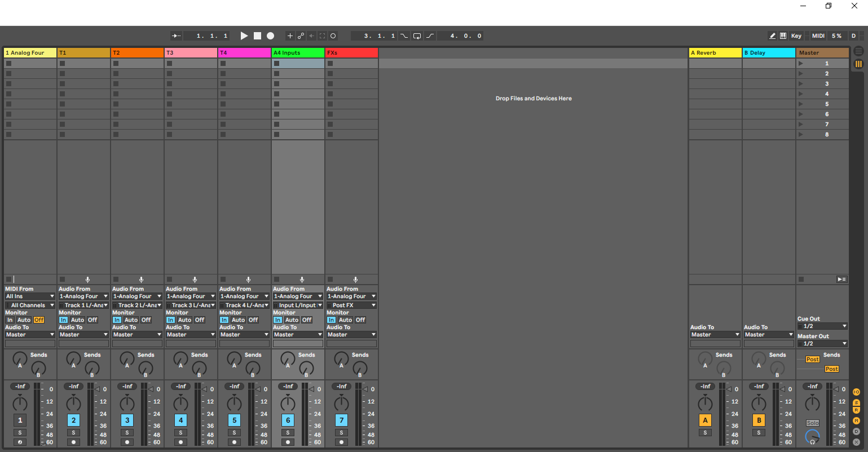Click the D overload indicator

pyautogui.click(x=853, y=36)
